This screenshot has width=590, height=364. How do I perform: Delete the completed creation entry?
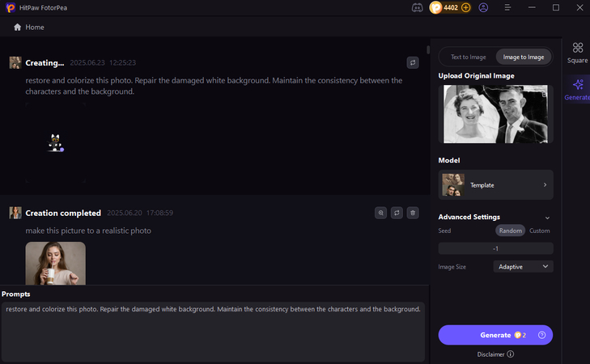tap(413, 213)
